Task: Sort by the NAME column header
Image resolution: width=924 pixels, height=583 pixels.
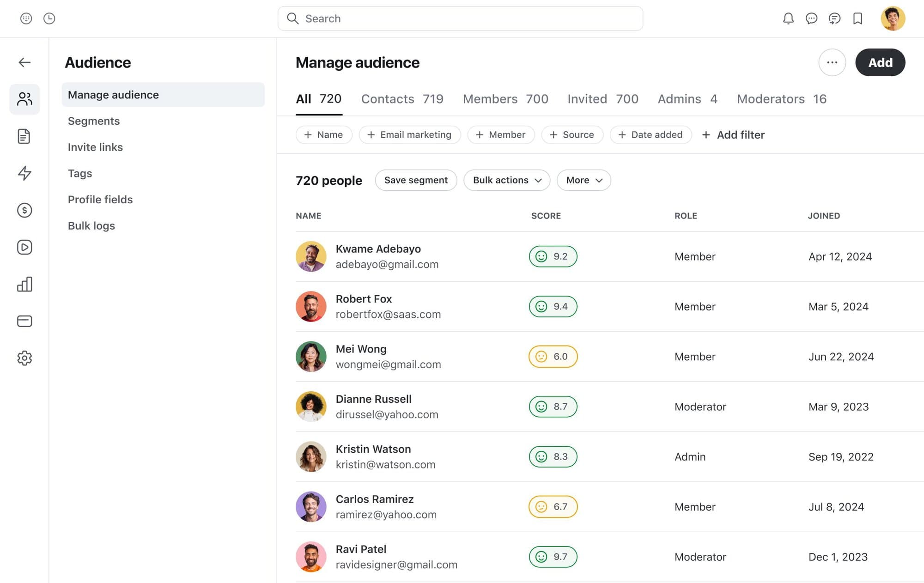Action: 309,216
